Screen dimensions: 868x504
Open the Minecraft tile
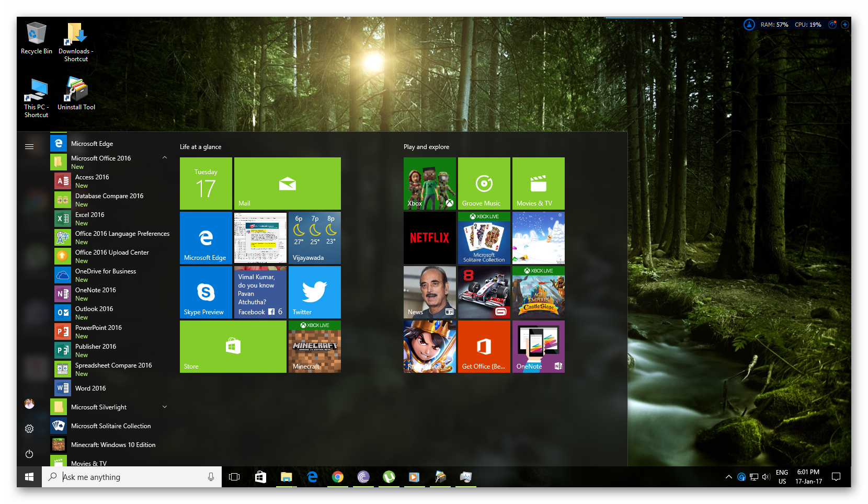[x=315, y=347]
